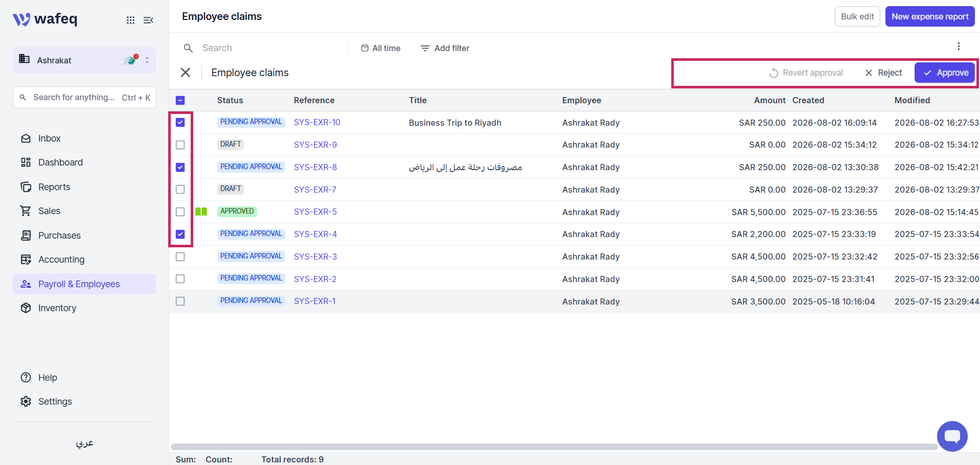The height and width of the screenshot is (465, 980).
Task: Open the SYS-EXR-8 reference link
Action: [315, 167]
